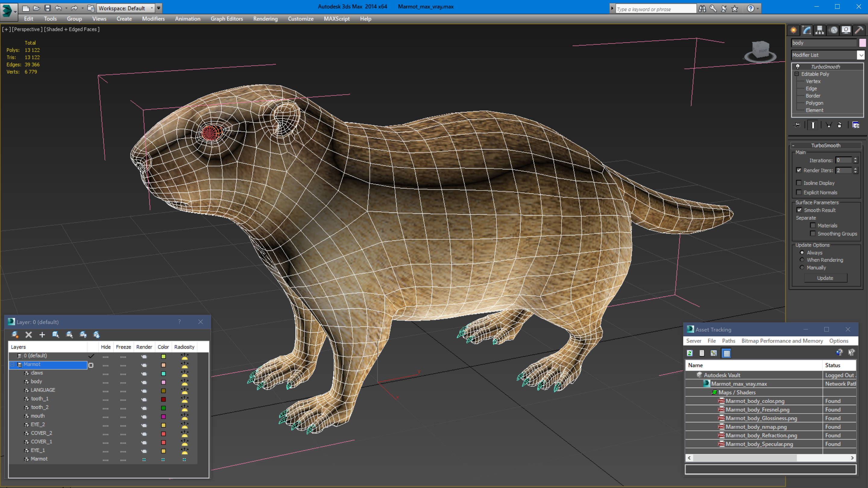
Task: Open Redo history dropdown arrow
Action: [82, 8]
